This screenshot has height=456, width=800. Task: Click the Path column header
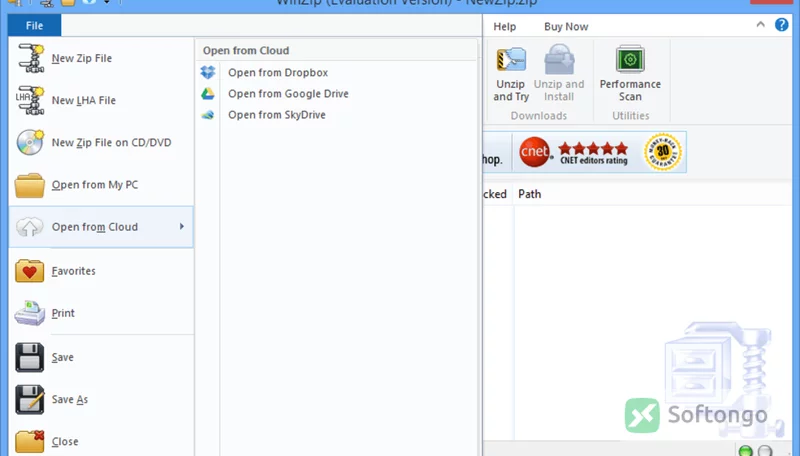click(x=530, y=194)
